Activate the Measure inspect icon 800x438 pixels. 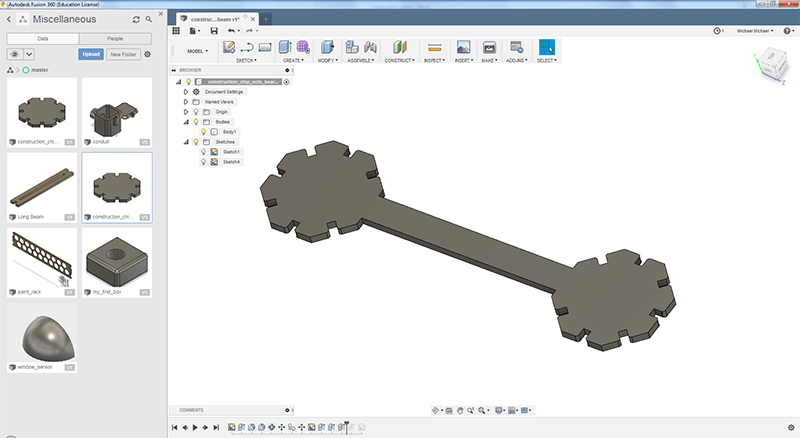click(x=435, y=47)
